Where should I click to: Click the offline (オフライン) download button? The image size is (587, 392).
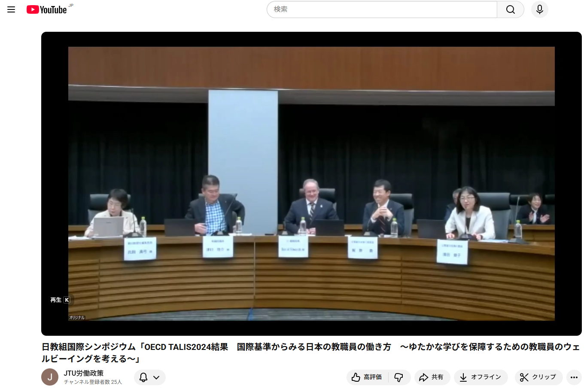[x=481, y=377]
